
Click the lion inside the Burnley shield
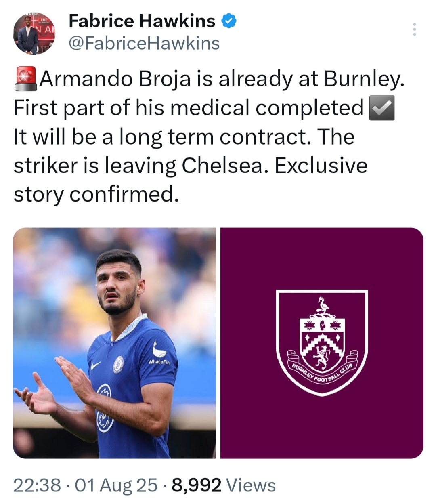[322, 357]
